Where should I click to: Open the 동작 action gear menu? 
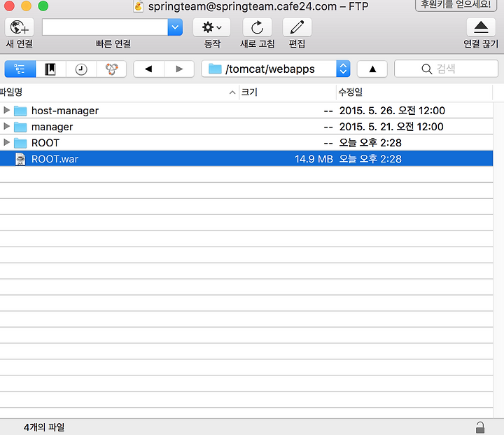click(211, 28)
